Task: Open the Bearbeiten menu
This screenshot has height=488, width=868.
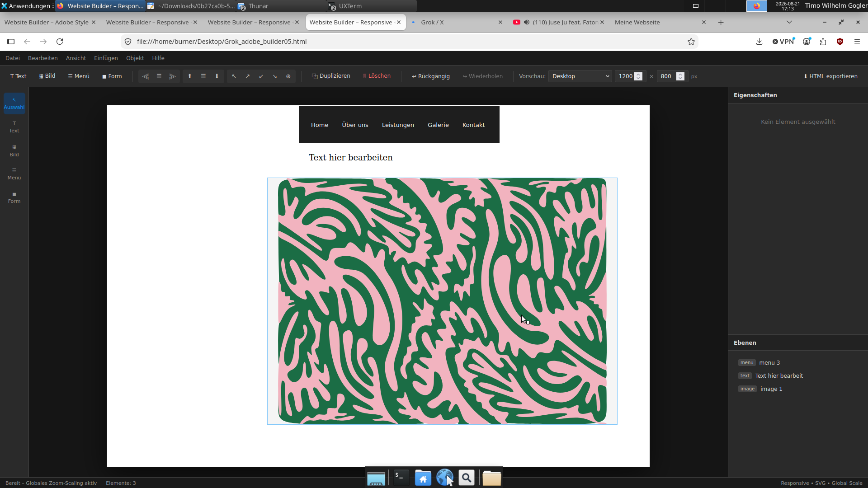Action: point(43,58)
